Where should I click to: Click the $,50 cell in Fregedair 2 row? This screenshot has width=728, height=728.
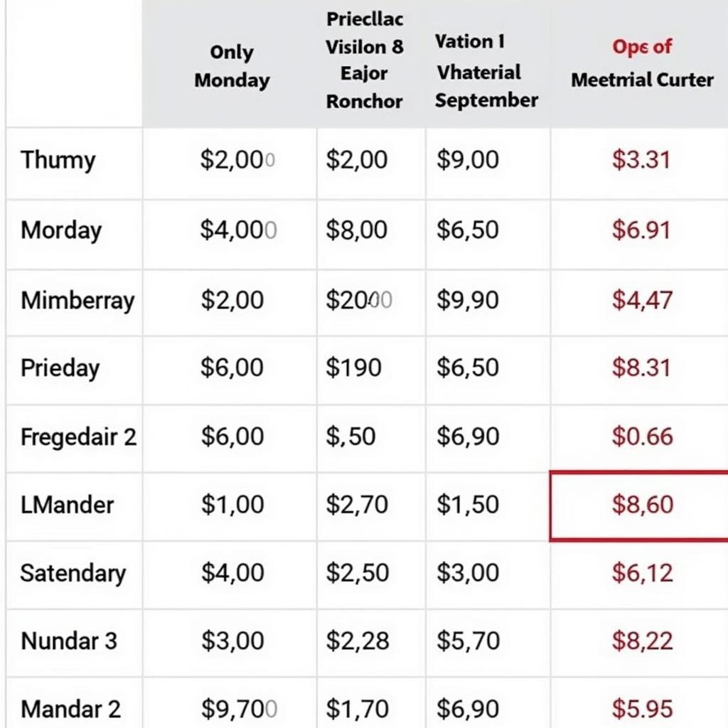click(350, 437)
